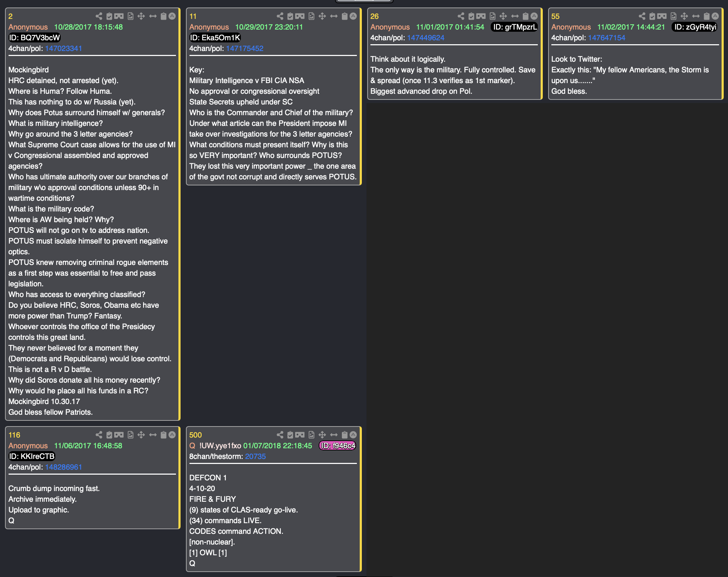The image size is (728, 577).
Task: Click the share icon on post 2
Action: [99, 16]
